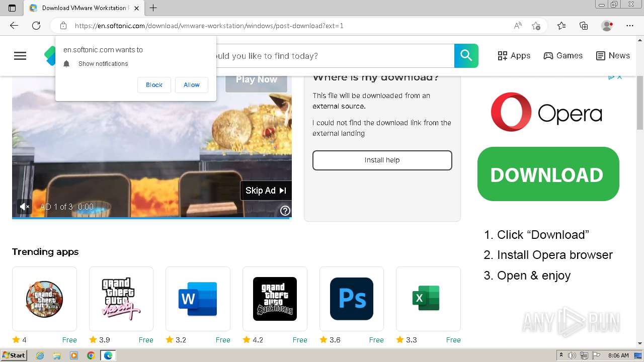Image resolution: width=644 pixels, height=362 pixels.
Task: Click the browser address bar URL
Action: pyautogui.click(x=209, y=26)
